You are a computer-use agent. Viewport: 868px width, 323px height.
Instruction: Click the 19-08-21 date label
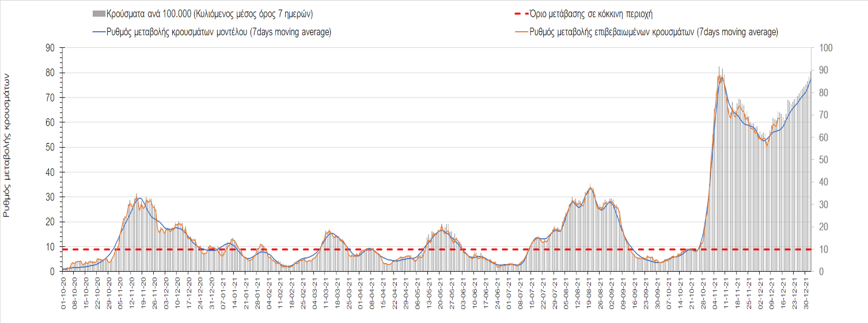pos(590,294)
